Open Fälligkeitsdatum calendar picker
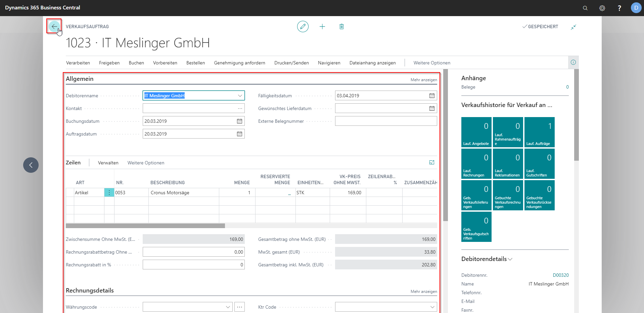 click(x=432, y=96)
